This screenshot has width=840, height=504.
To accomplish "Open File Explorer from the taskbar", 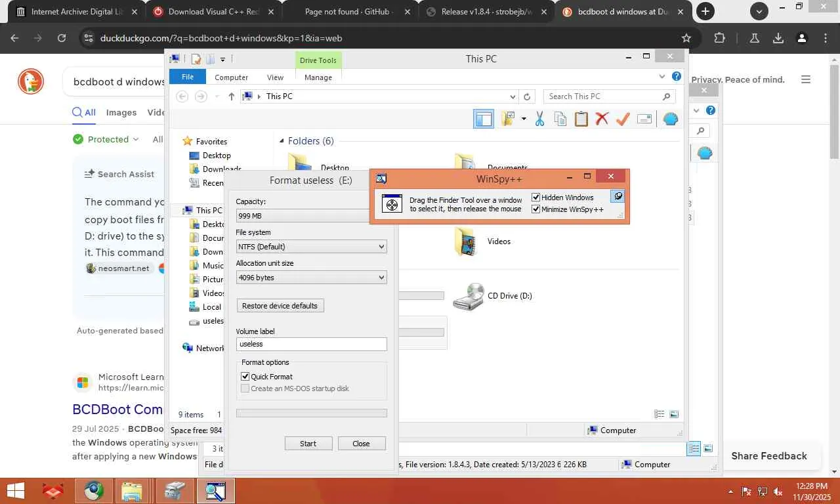I will pos(133,491).
